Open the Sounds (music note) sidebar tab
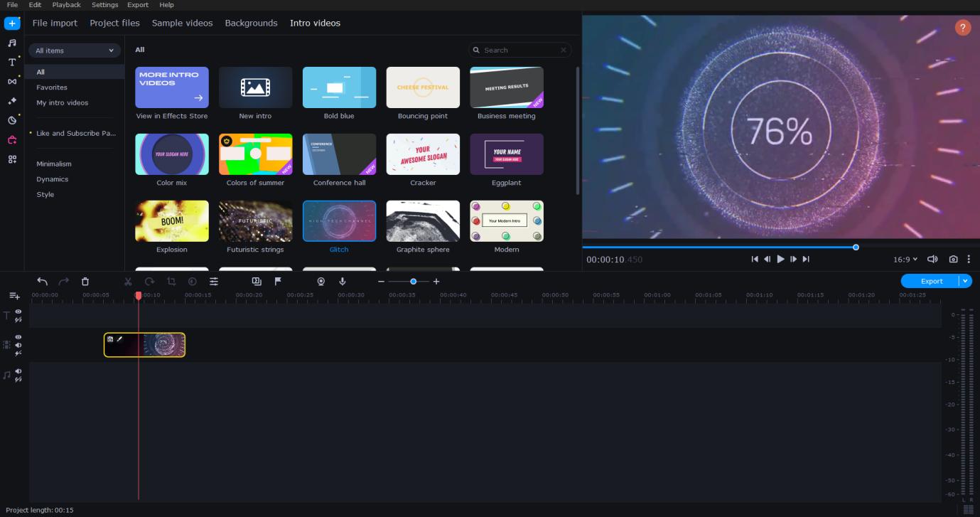 [x=12, y=43]
